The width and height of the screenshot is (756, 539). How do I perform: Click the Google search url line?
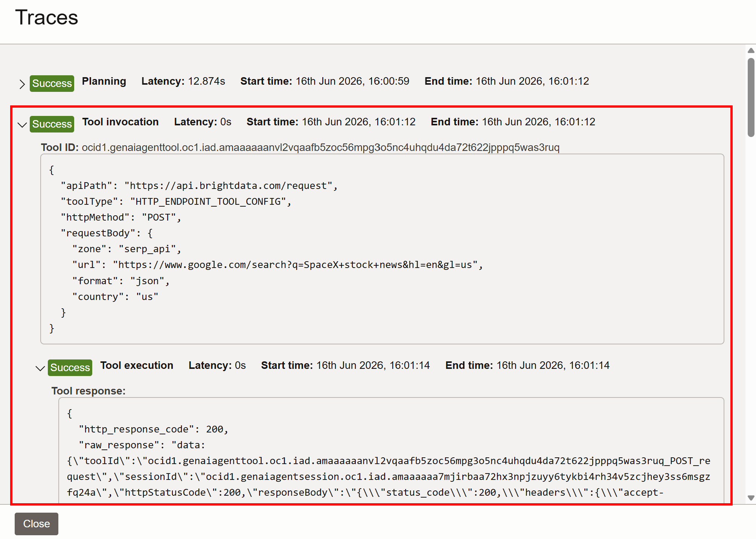point(278,265)
